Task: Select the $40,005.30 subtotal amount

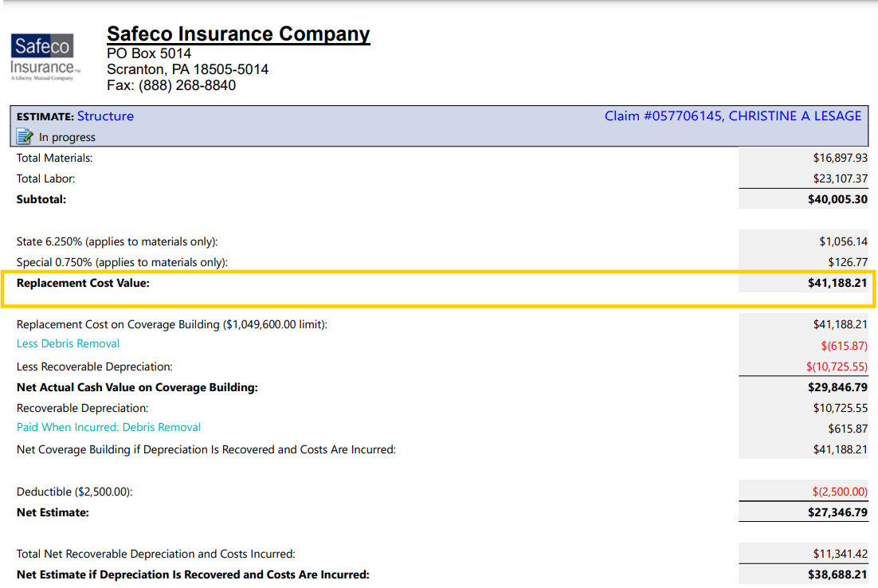Action: (x=837, y=199)
